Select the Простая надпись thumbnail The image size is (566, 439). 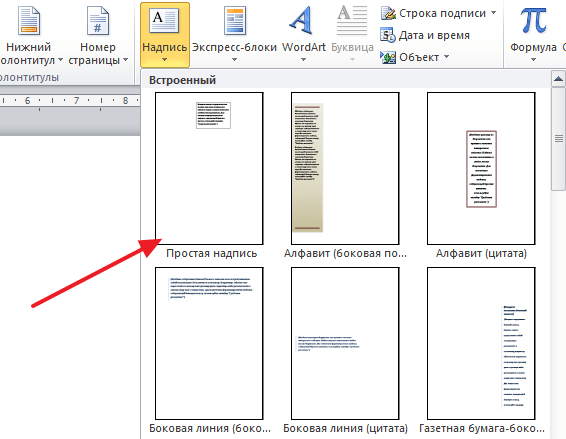[x=209, y=168]
